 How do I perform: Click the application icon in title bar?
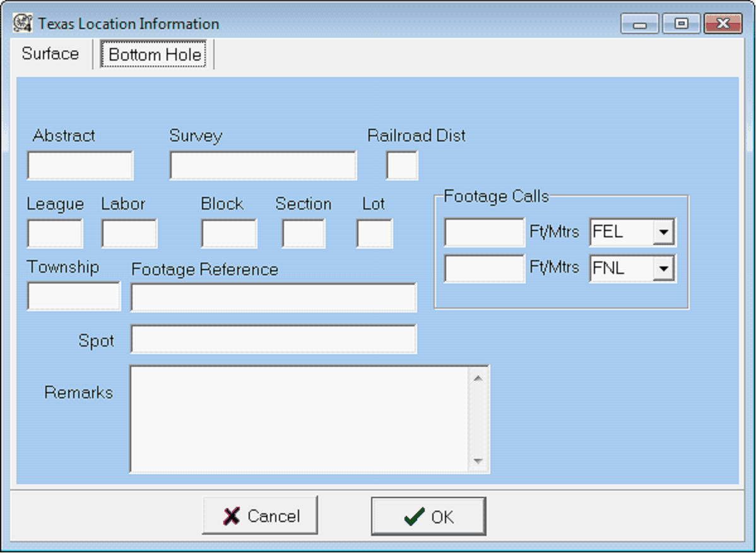[x=23, y=23]
